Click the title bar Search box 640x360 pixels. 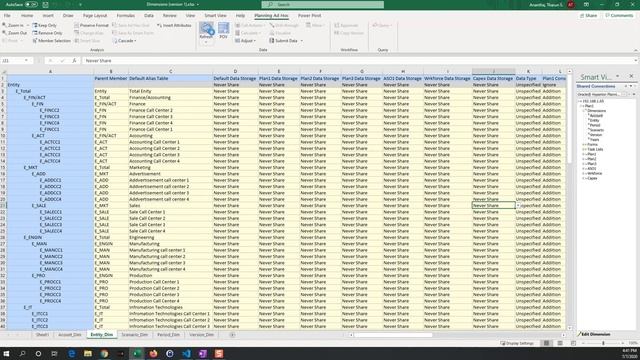(322, 4)
